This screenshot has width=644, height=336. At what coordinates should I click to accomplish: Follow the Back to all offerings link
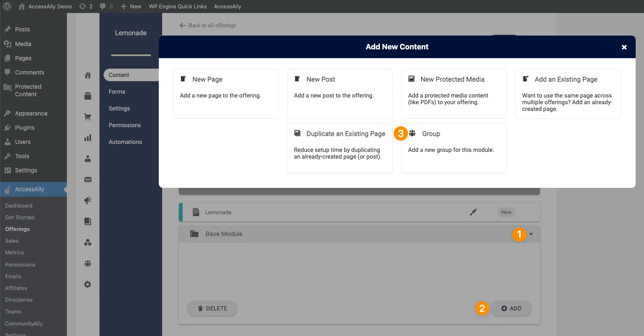pos(209,26)
